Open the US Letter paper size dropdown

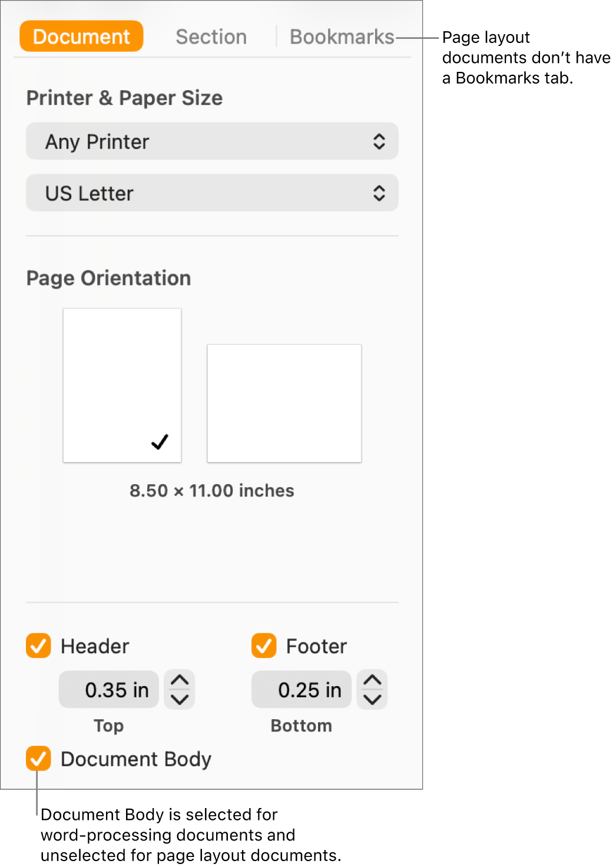(x=212, y=193)
